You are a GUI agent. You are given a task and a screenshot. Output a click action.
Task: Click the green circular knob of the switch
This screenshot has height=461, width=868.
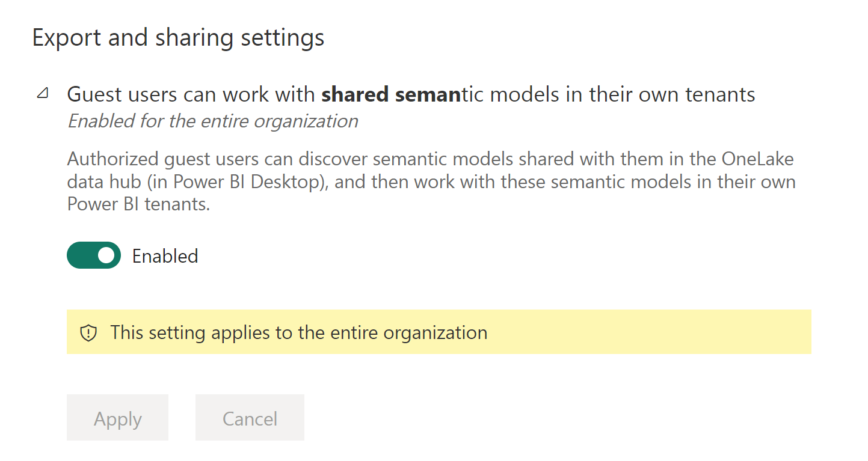pos(106,255)
